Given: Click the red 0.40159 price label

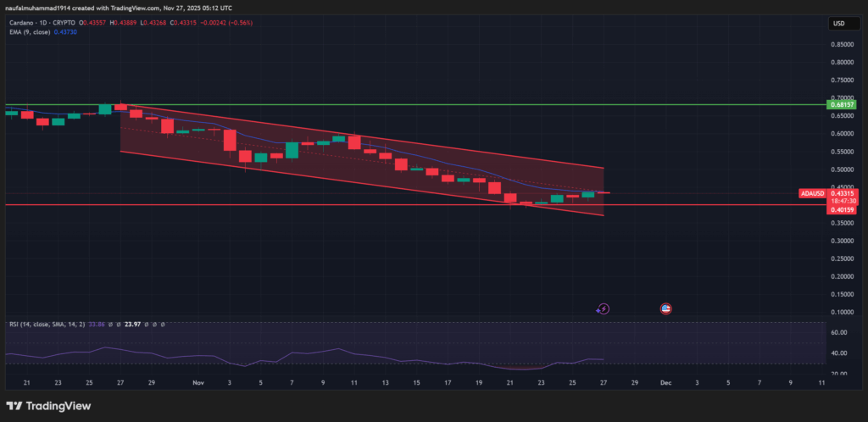Looking at the screenshot, I should point(844,209).
